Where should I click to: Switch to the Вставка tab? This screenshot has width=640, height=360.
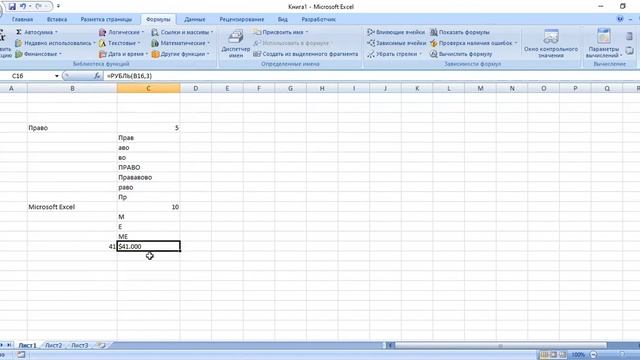pyautogui.click(x=57, y=19)
